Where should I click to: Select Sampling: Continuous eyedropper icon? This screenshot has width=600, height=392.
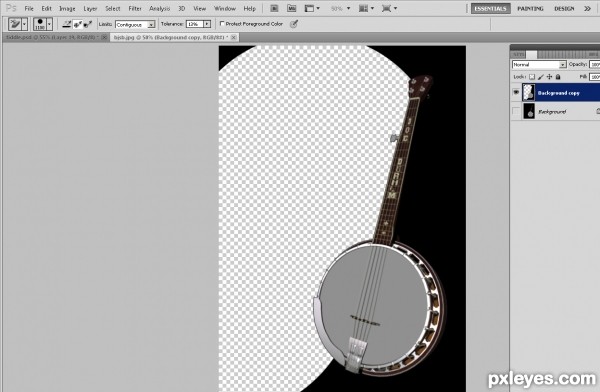coord(67,24)
